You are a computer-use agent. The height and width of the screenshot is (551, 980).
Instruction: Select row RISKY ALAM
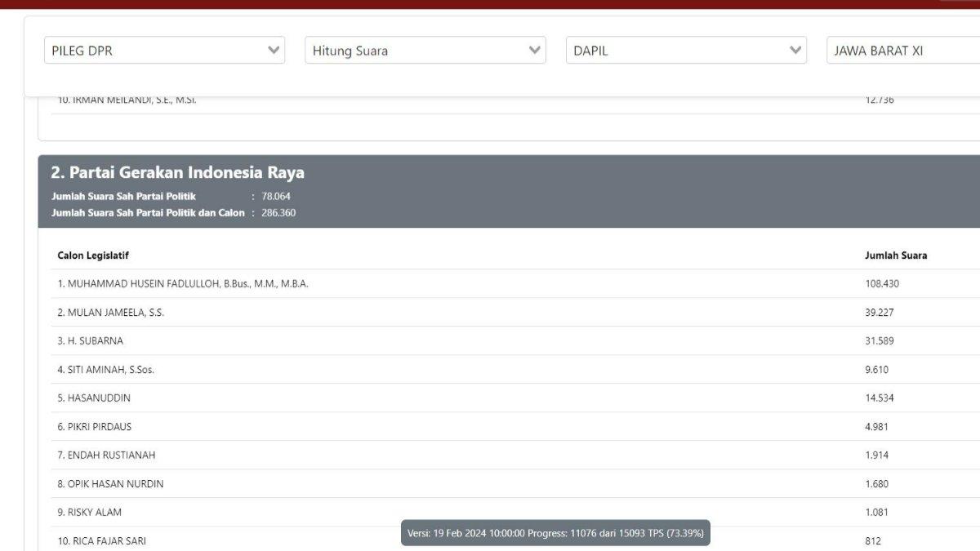coord(515,512)
